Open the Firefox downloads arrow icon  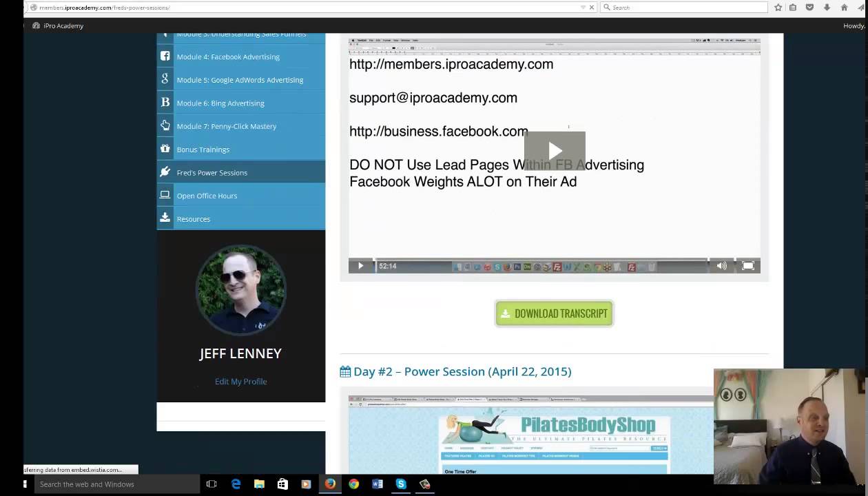click(827, 8)
